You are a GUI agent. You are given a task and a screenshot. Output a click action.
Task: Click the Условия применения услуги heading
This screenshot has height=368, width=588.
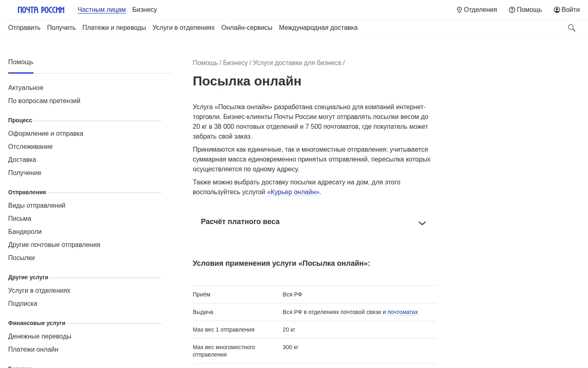coord(281,263)
